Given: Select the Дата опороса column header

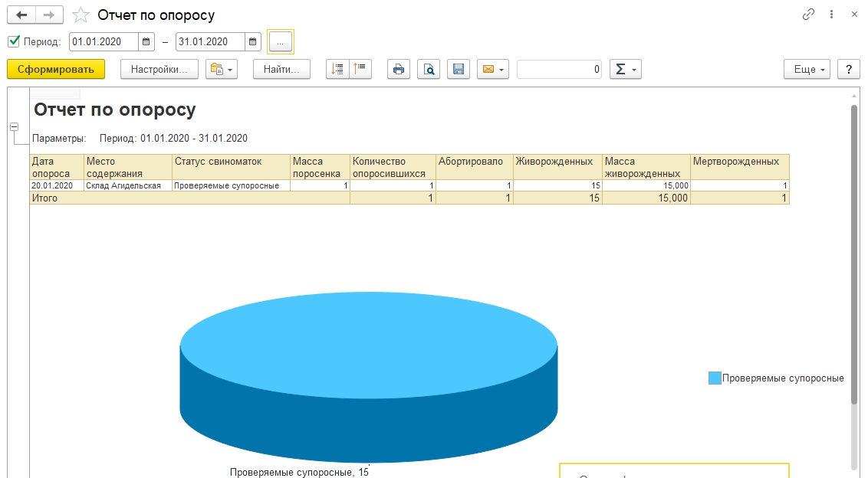Looking at the screenshot, I should click(57, 167).
